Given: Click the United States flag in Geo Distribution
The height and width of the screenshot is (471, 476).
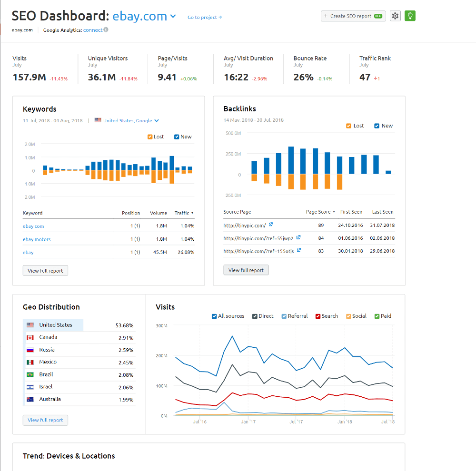Looking at the screenshot, I should (x=29, y=325).
